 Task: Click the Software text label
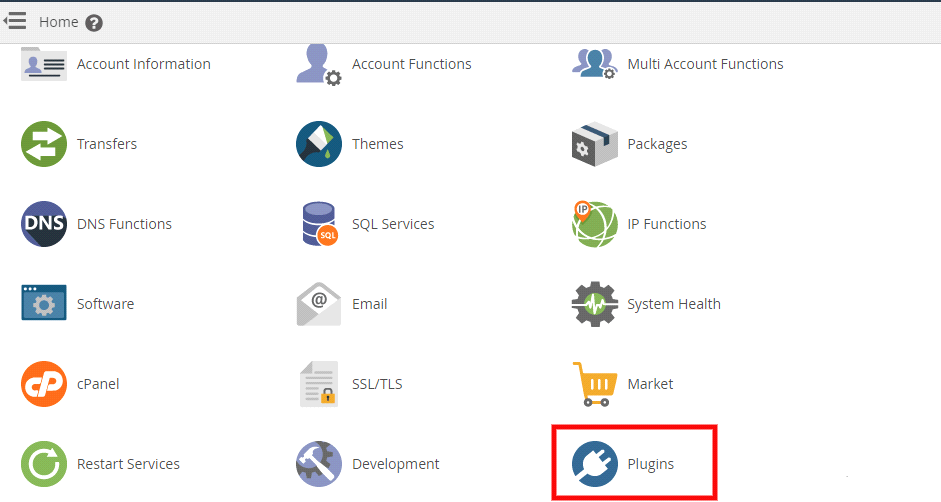105,304
